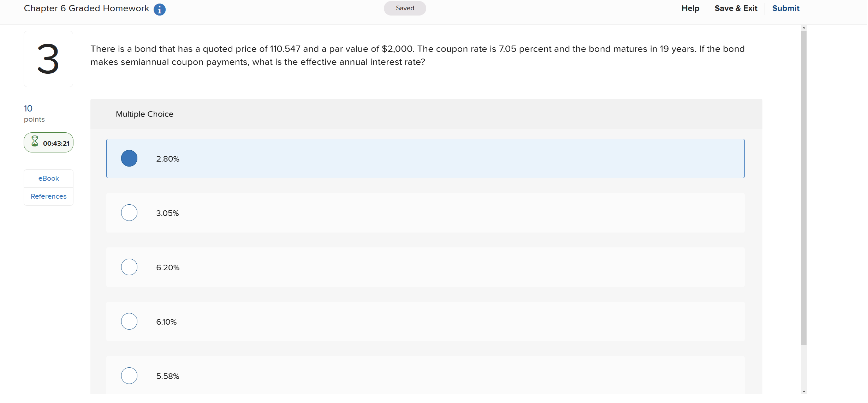The image size is (868, 403).
Task: Select the 3.05% answer option
Action: (x=425, y=213)
